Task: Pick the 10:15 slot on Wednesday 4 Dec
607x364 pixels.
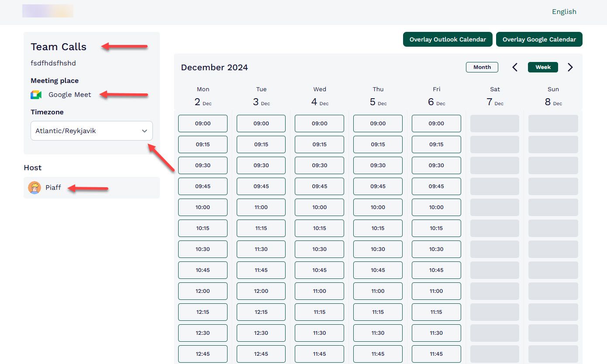Action: click(x=319, y=228)
